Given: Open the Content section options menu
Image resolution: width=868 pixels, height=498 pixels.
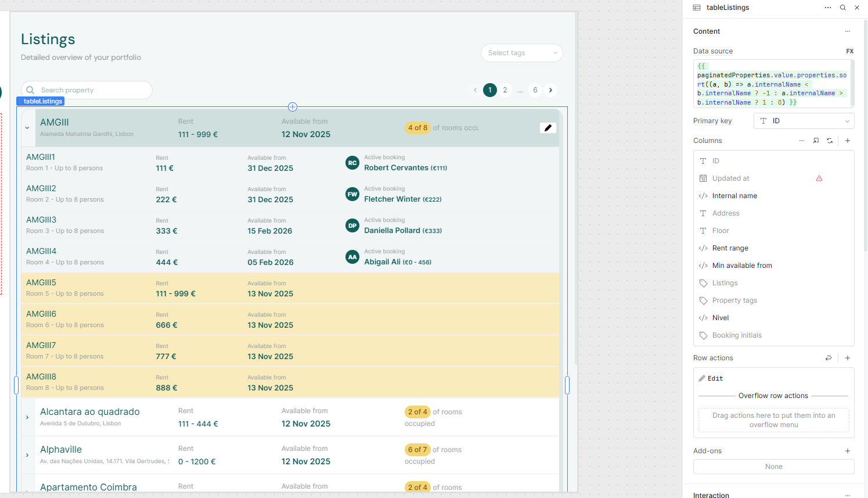Looking at the screenshot, I should (x=847, y=31).
